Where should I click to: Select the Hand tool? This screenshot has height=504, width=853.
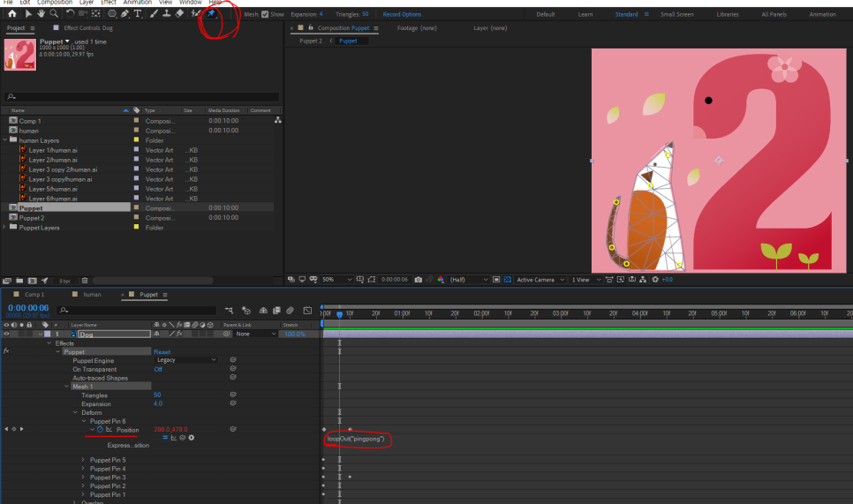[x=41, y=13]
